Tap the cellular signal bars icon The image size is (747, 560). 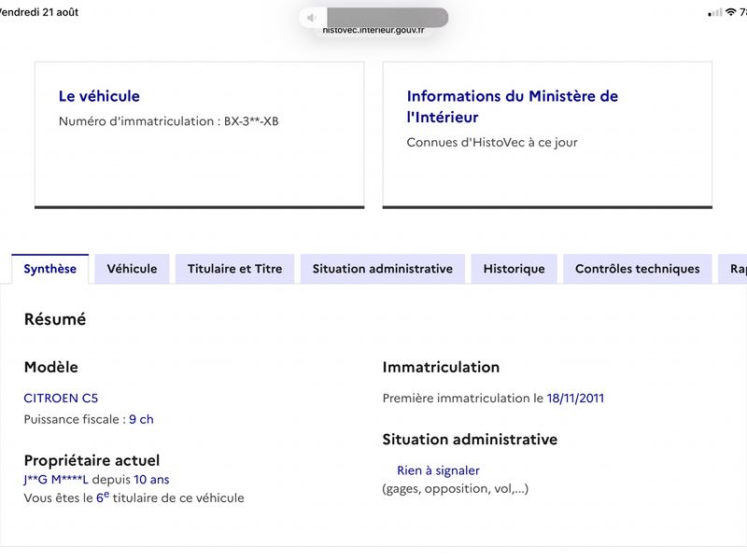(x=714, y=13)
